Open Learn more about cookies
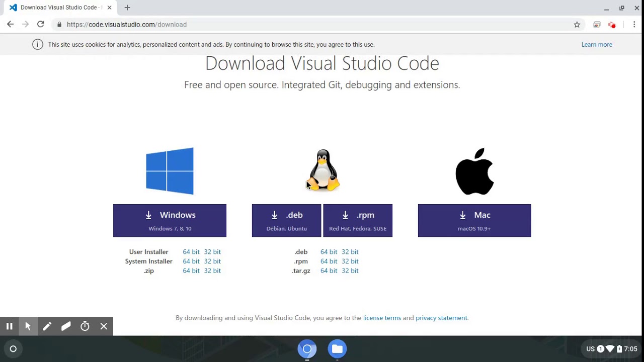This screenshot has height=362, width=644. click(597, 45)
